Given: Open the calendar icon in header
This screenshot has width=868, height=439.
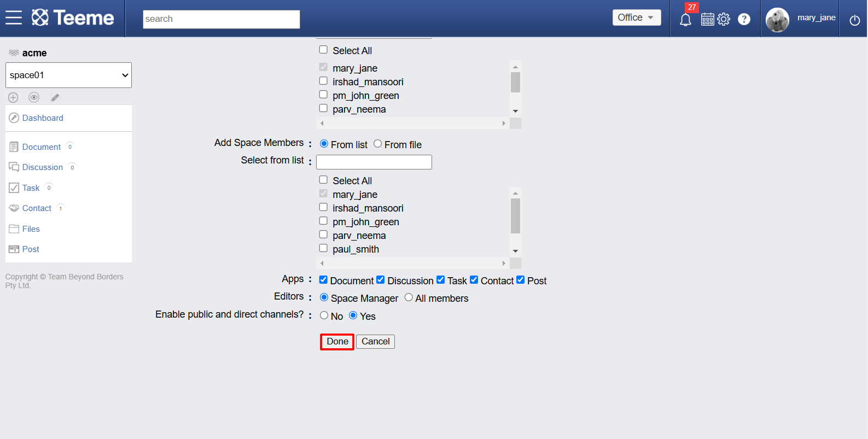Looking at the screenshot, I should tap(708, 19).
